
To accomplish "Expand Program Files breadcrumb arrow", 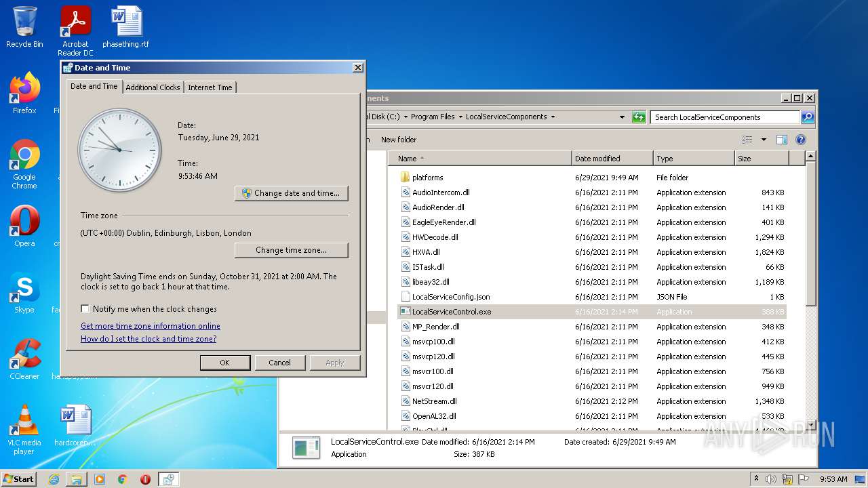I will click(460, 117).
